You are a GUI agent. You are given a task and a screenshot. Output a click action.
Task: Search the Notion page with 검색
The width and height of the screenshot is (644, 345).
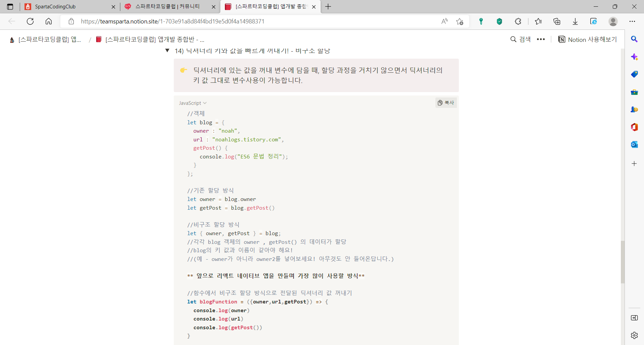pyautogui.click(x=521, y=40)
